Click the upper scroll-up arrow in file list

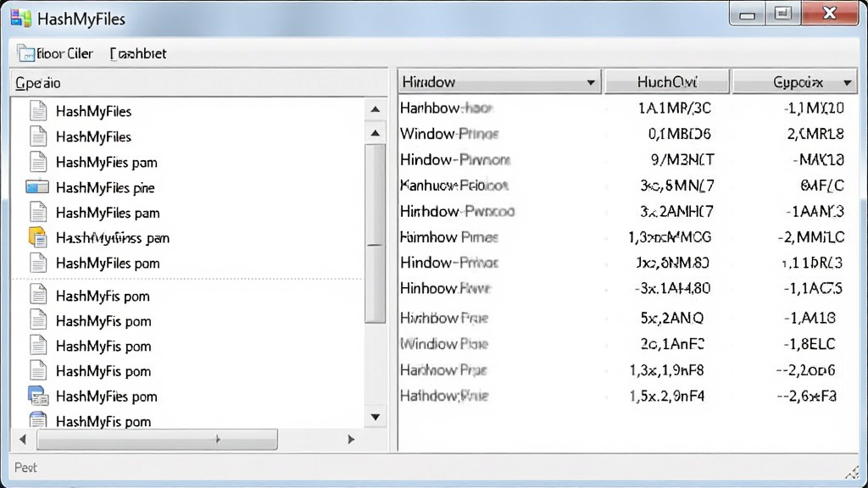point(376,109)
